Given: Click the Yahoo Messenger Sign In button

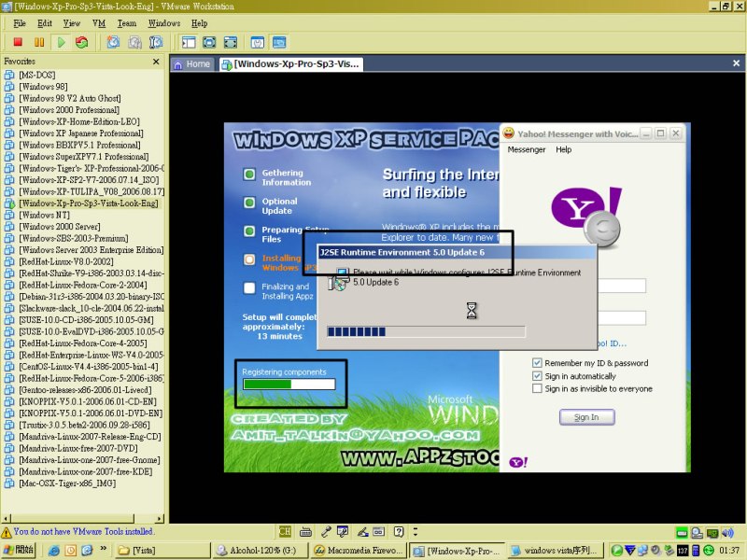Looking at the screenshot, I should (x=587, y=417).
